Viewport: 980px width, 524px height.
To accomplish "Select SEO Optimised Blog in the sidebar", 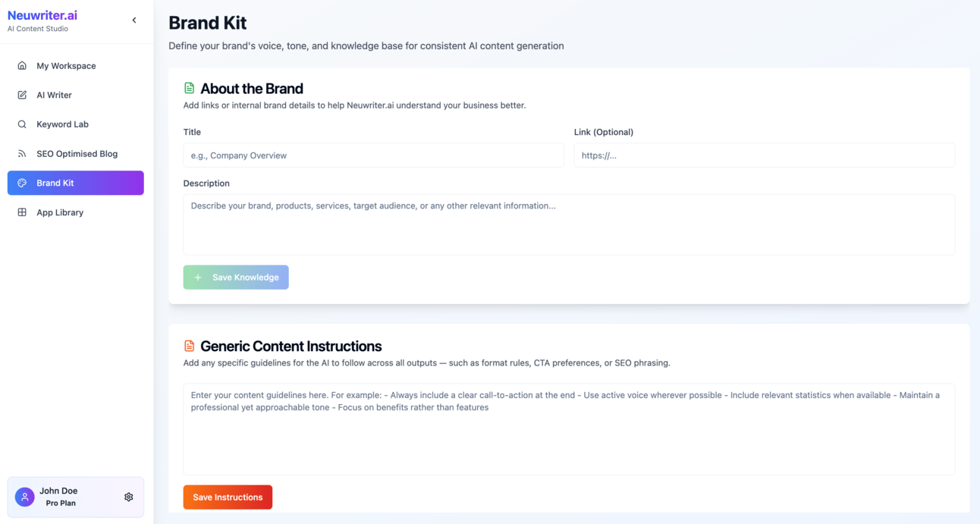I will [76, 154].
